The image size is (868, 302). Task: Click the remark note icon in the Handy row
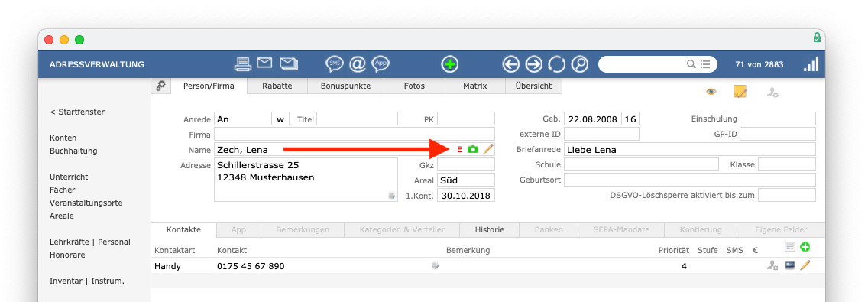click(x=435, y=266)
